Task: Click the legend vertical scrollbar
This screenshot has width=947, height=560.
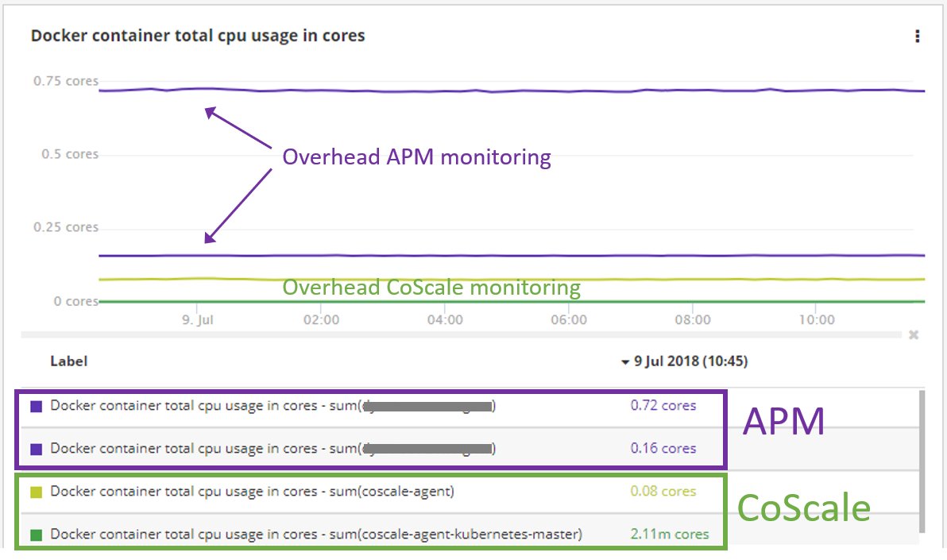Action: coord(922,462)
